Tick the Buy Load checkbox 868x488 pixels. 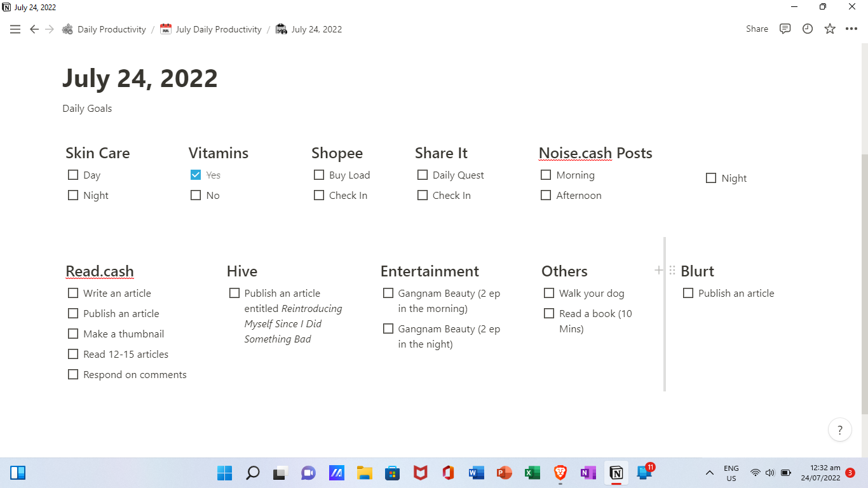point(319,175)
